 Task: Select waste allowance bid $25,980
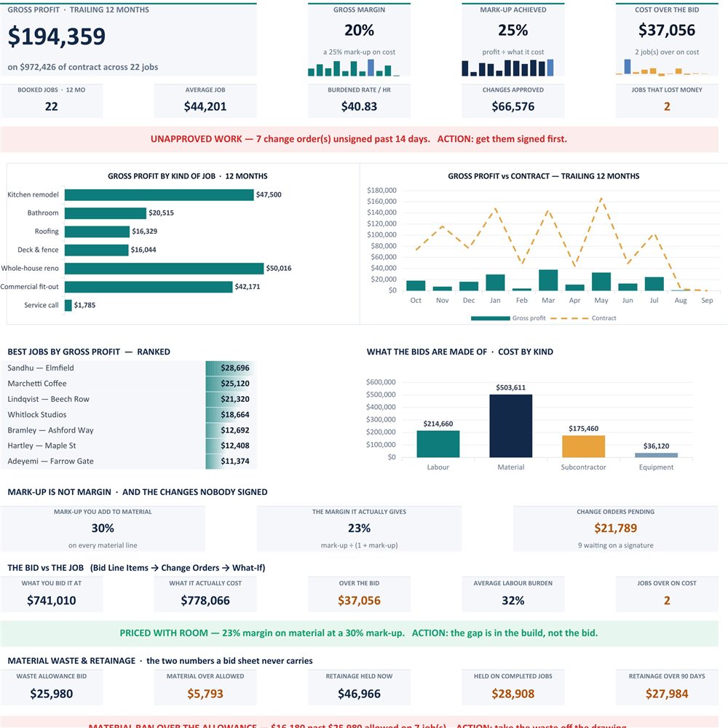click(x=52, y=694)
